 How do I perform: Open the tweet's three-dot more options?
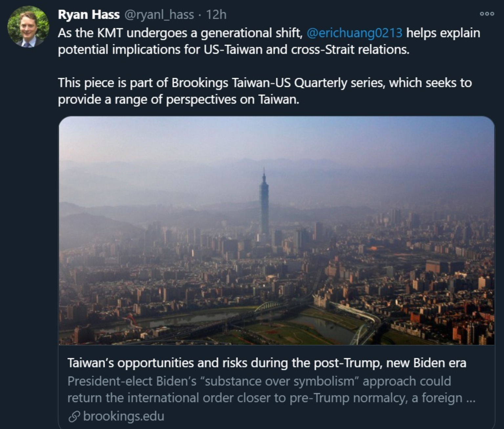(x=487, y=14)
